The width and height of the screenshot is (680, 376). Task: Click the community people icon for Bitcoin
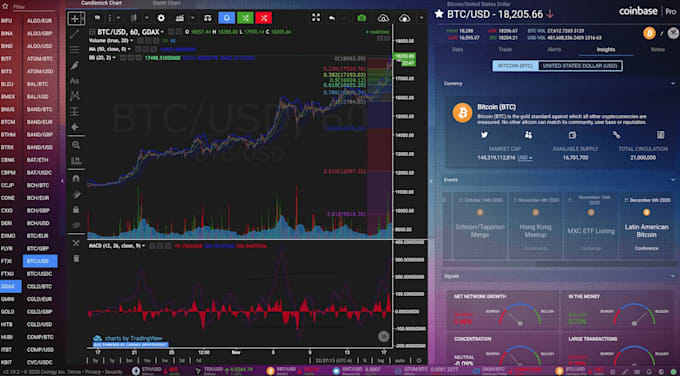point(528,135)
